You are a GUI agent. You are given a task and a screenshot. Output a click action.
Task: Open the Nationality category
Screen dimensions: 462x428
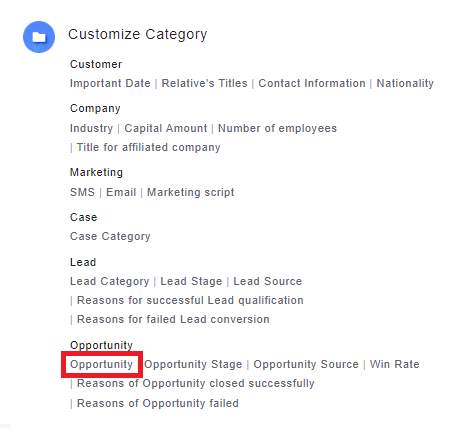click(405, 83)
